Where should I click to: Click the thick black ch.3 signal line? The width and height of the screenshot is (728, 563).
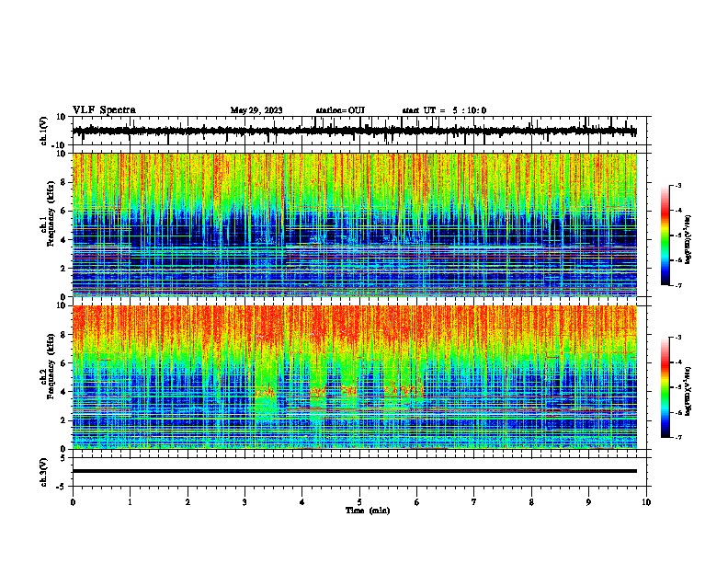click(354, 471)
